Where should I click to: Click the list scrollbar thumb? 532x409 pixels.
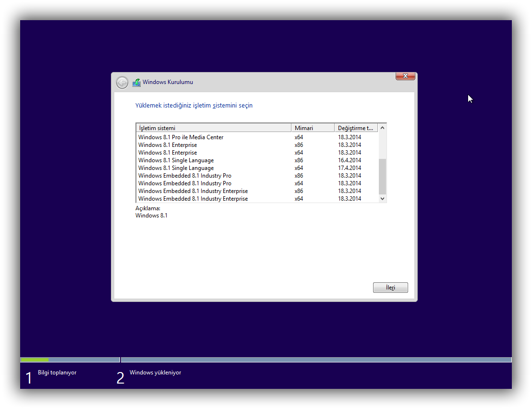(x=382, y=176)
